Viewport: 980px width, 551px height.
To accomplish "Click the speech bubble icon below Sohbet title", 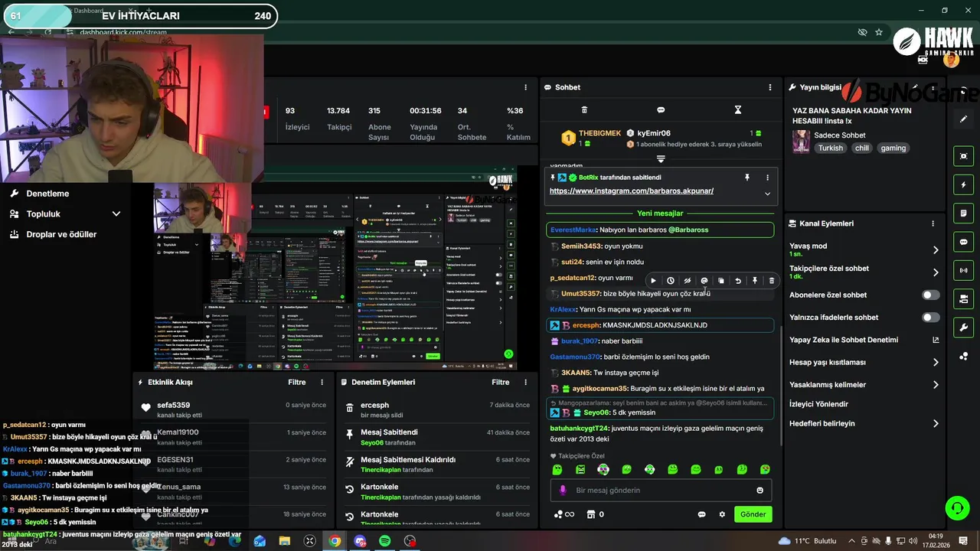I will [x=661, y=110].
